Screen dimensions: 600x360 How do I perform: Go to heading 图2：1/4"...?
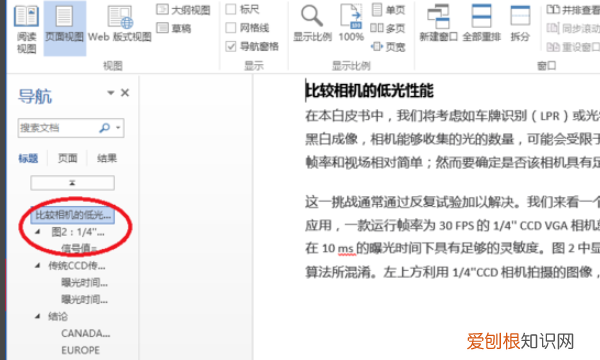tap(78, 232)
